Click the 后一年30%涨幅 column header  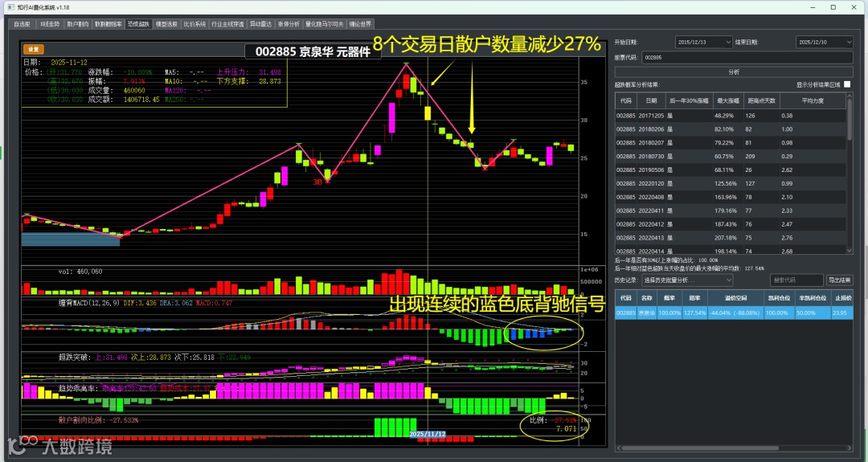click(x=689, y=100)
